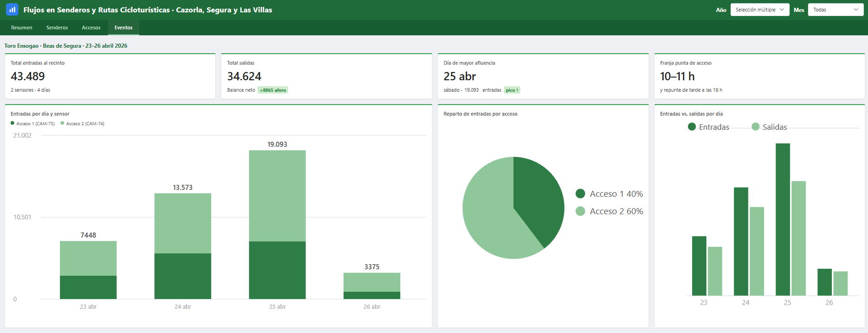Click Acceso 2 60% pie legend marker

pyautogui.click(x=580, y=211)
